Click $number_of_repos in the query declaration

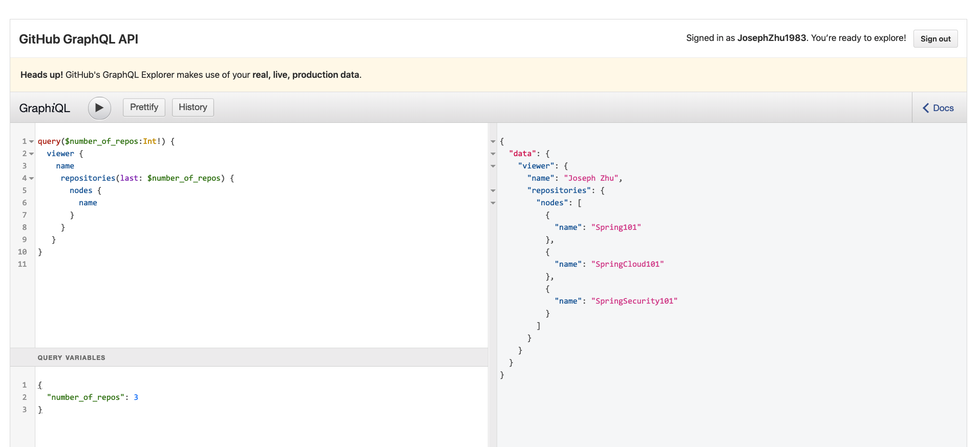pos(101,141)
